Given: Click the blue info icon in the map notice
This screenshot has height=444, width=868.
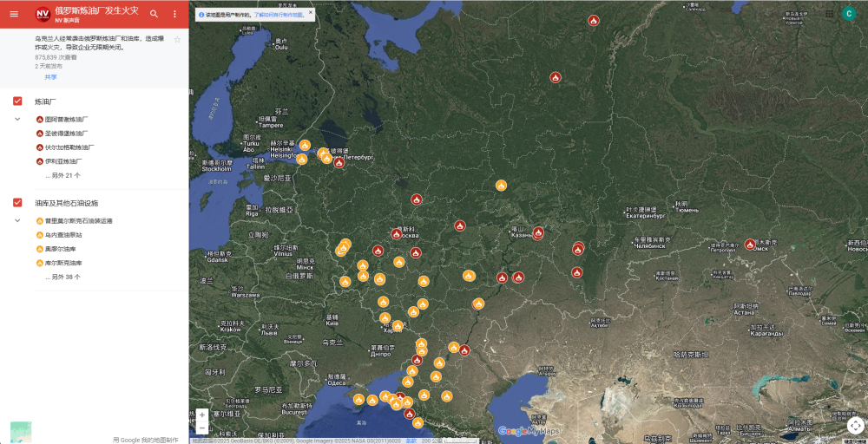Looking at the screenshot, I should pos(201,15).
